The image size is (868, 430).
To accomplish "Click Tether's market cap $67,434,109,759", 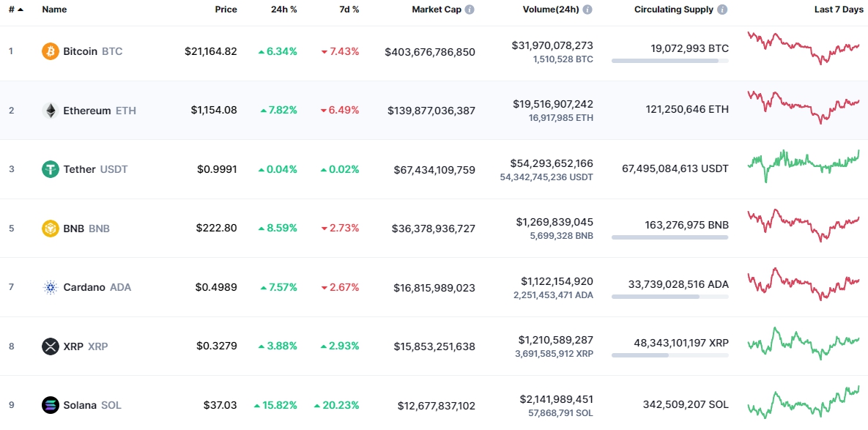I will click(434, 170).
